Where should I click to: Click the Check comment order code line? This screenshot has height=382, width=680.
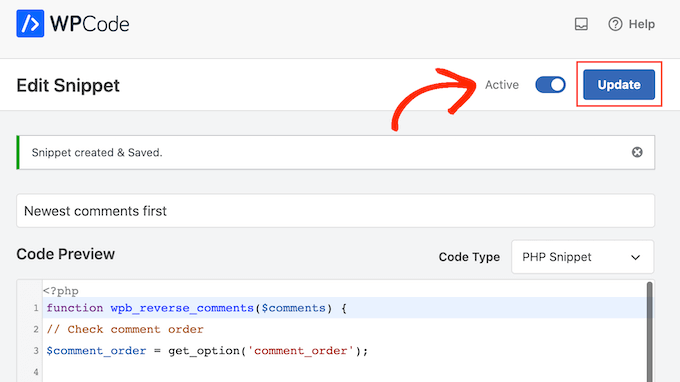tap(125, 330)
